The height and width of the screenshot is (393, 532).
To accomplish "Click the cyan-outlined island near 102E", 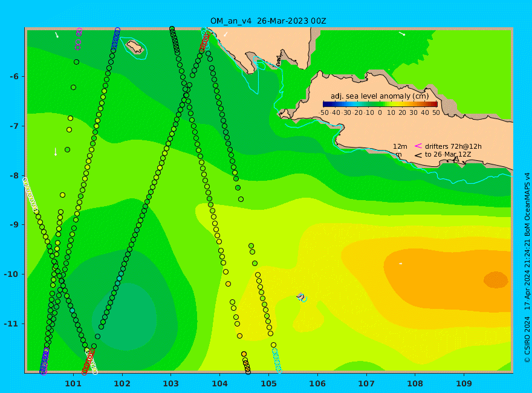I will click(x=135, y=47).
